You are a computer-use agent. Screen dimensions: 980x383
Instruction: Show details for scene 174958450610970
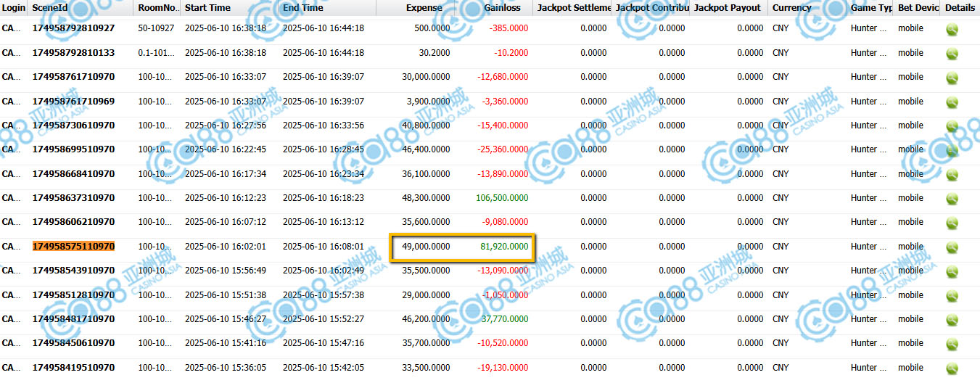(952, 344)
